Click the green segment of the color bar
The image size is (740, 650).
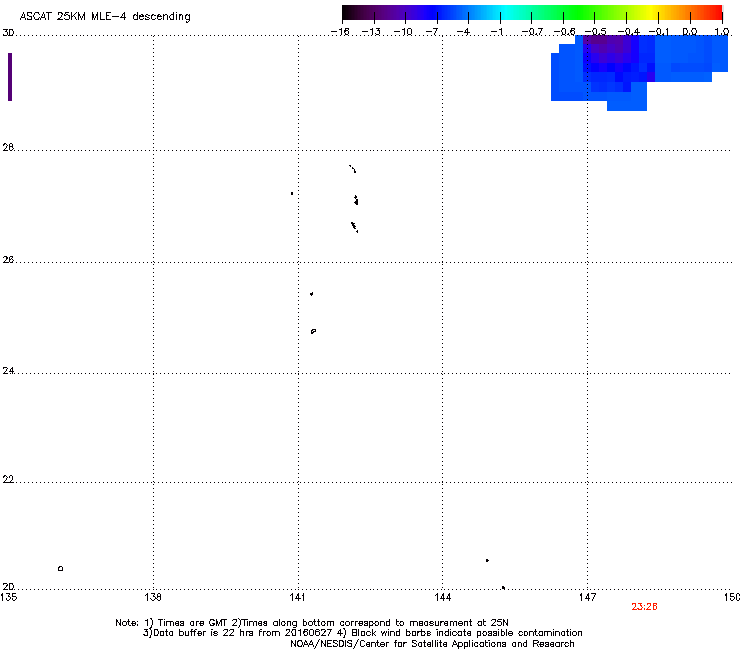pyautogui.click(x=580, y=13)
